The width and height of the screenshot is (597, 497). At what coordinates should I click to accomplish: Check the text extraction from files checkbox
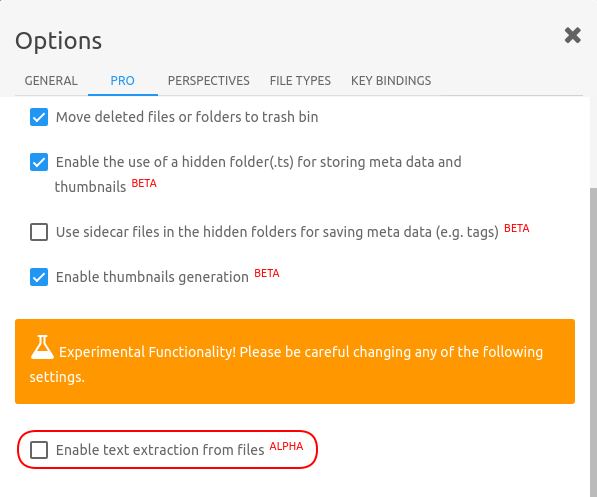(39, 450)
